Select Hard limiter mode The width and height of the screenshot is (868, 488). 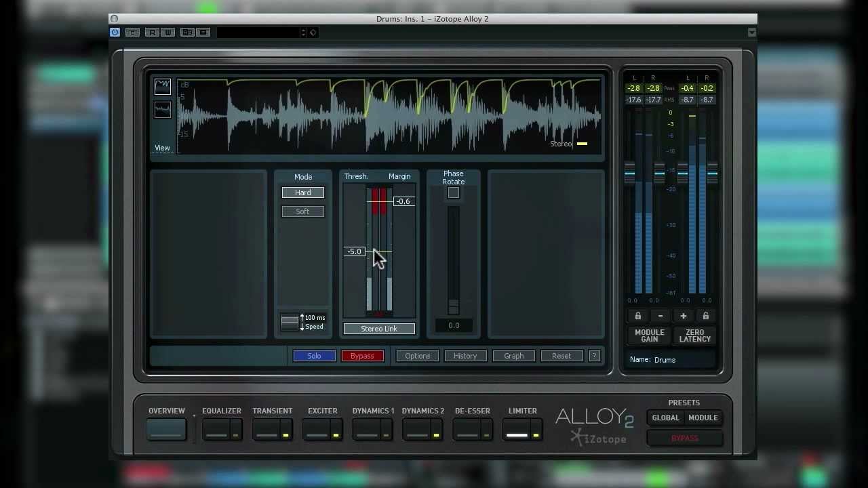pos(303,192)
